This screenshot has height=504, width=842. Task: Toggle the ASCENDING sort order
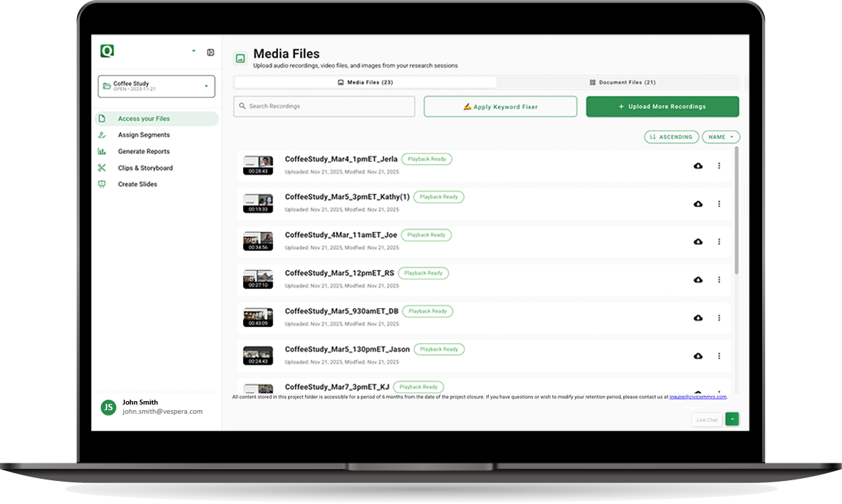coord(671,137)
